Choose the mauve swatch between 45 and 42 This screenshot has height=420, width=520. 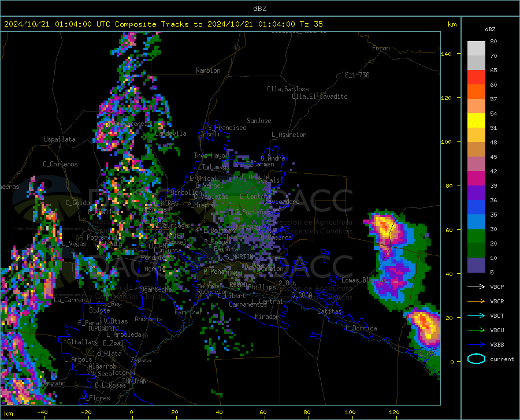(476, 164)
